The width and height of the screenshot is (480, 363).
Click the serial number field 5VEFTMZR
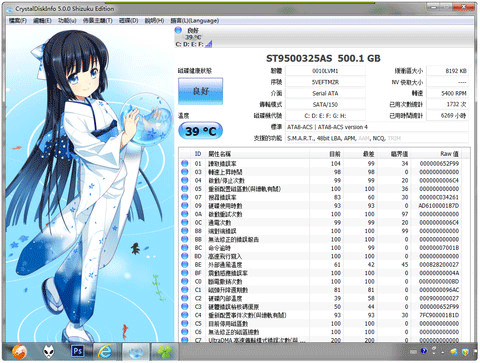coord(325,82)
